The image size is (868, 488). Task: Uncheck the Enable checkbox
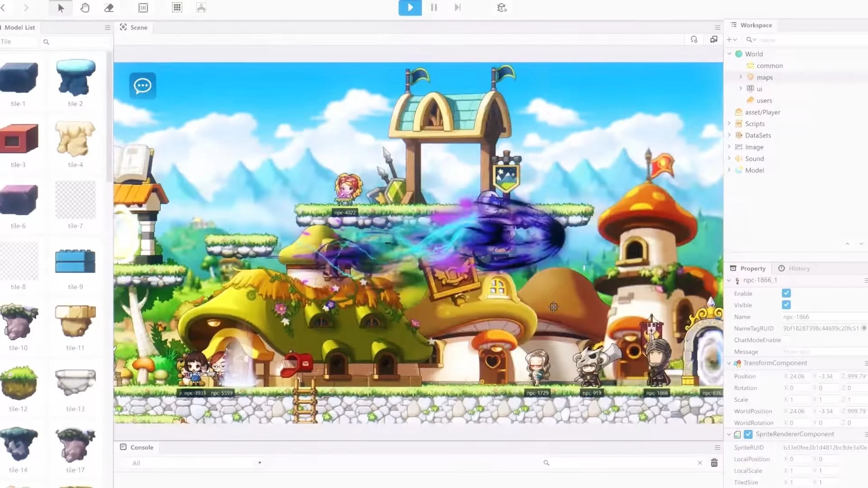pos(786,293)
